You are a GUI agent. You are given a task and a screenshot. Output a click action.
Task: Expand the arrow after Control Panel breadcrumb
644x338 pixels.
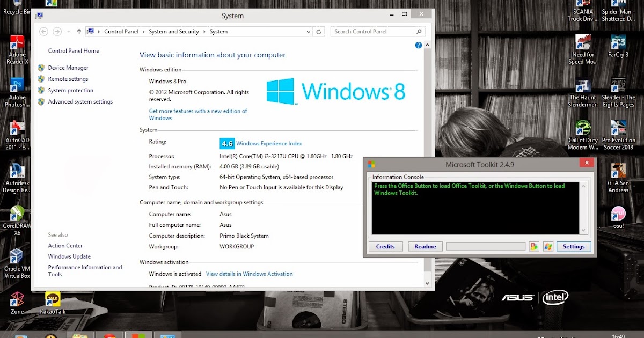pyautogui.click(x=144, y=32)
